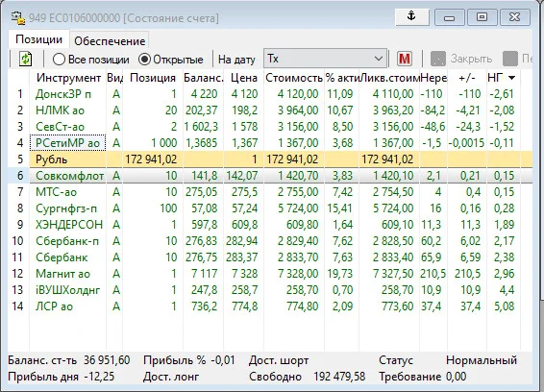The width and height of the screenshot is (544, 392).
Task: Sort by the Стоимость column header
Action: point(294,78)
